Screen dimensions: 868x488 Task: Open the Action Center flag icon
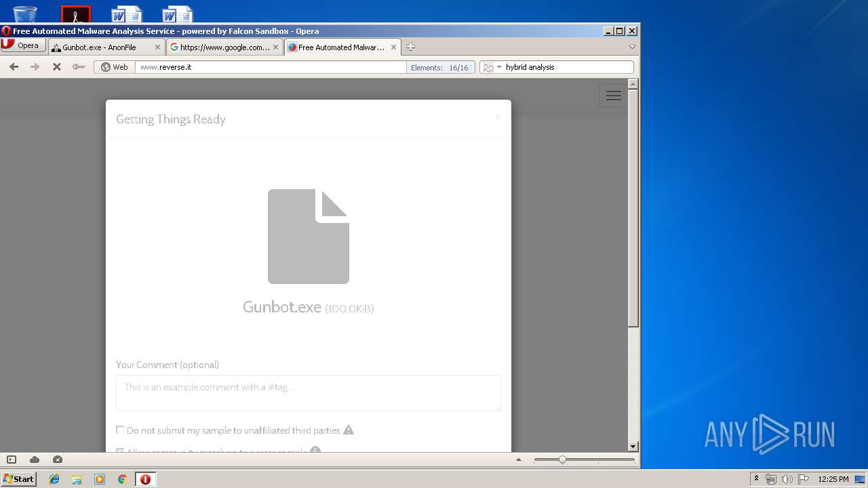click(803, 479)
